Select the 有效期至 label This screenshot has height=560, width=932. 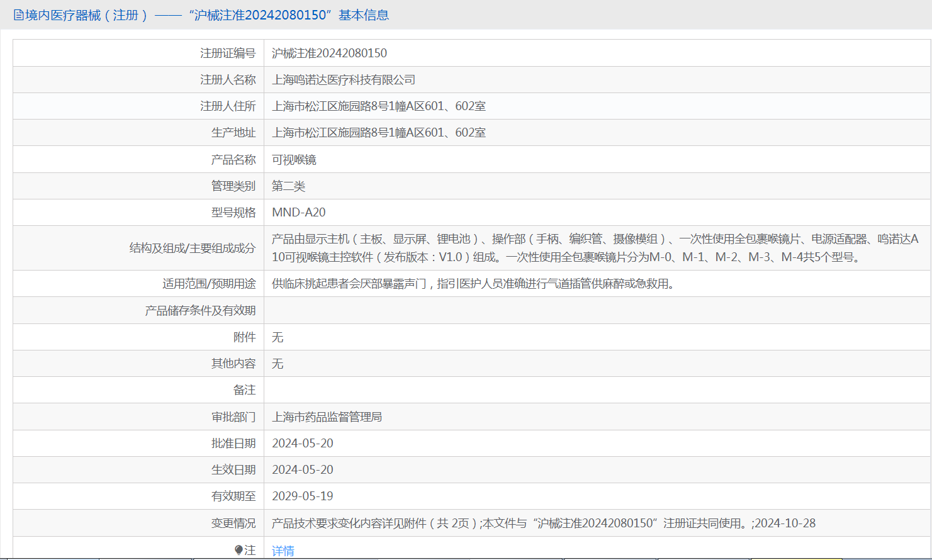233,496
